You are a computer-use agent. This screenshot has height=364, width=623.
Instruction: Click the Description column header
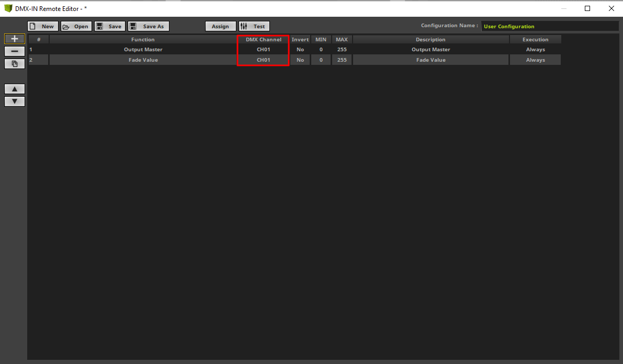coord(431,39)
